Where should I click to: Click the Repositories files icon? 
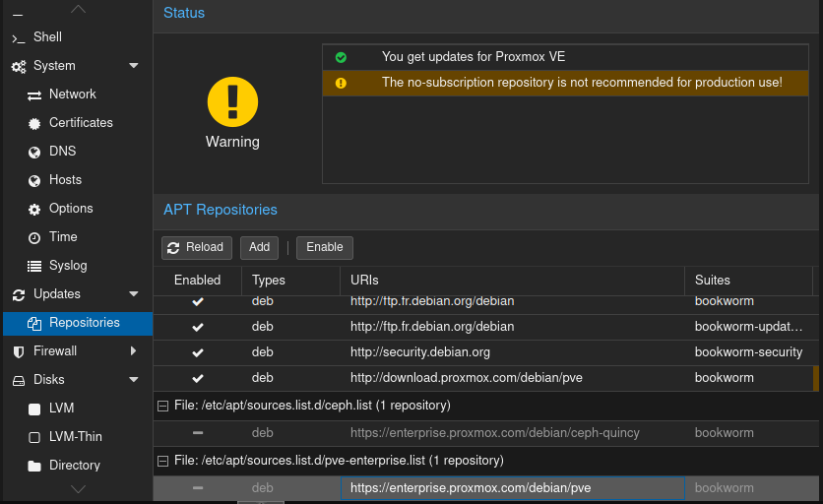point(34,324)
